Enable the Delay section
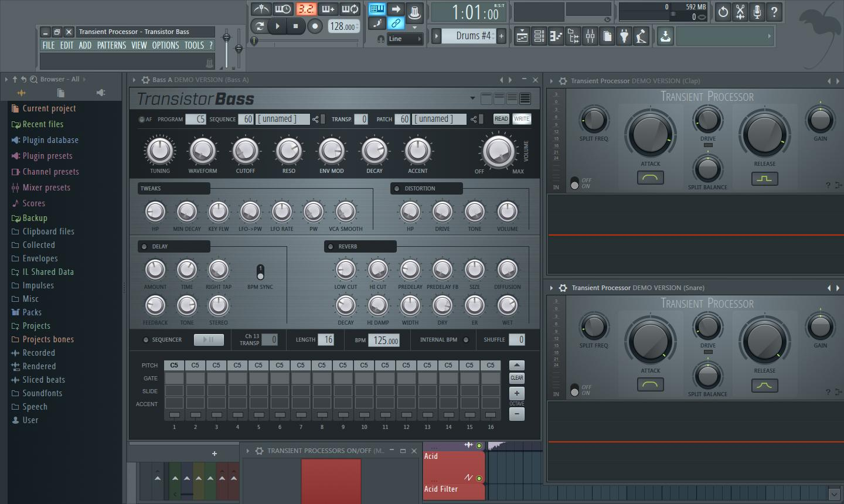 [x=144, y=247]
